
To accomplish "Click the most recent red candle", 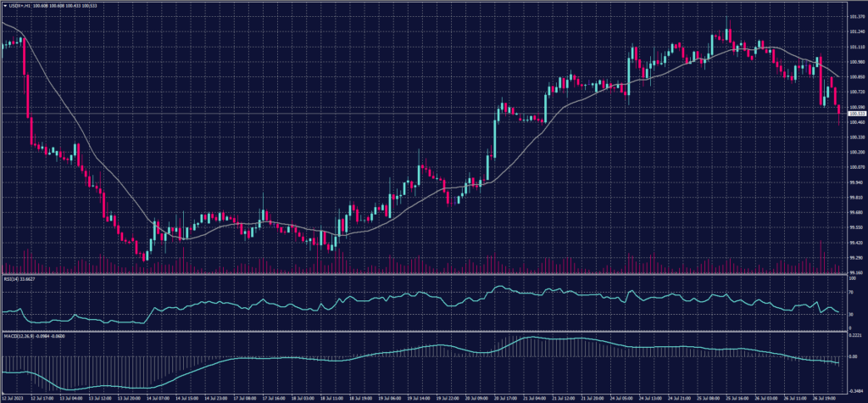I will coord(839,108).
